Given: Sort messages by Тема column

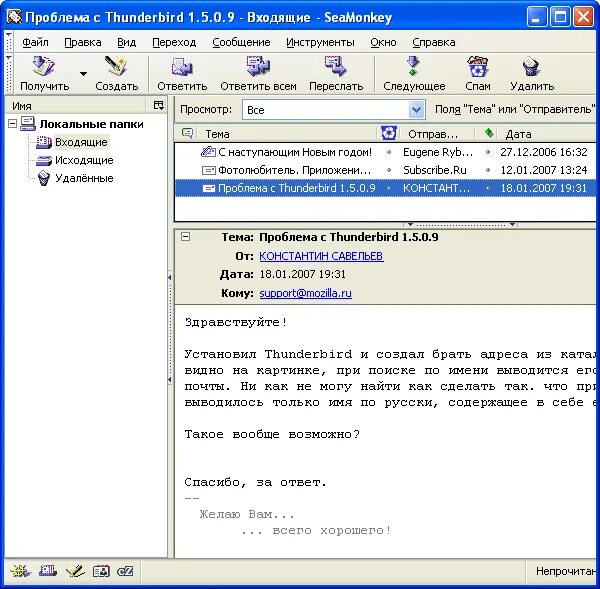Looking at the screenshot, I should click(x=287, y=134).
